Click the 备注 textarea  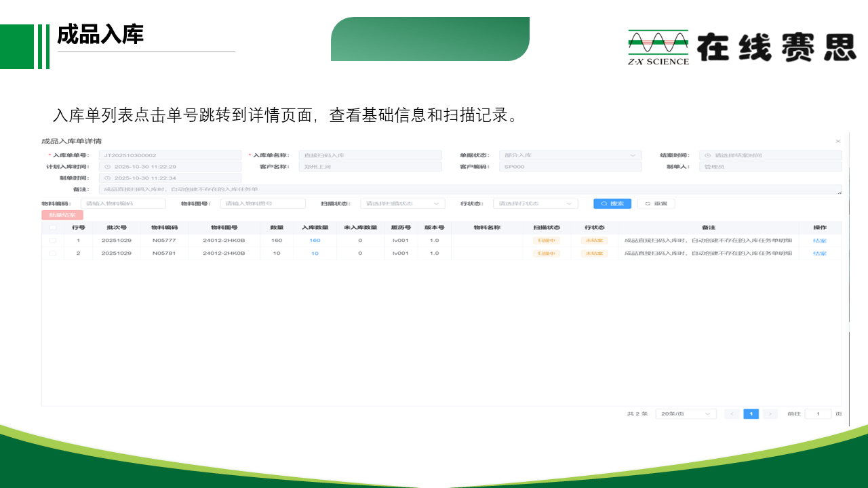coord(470,189)
